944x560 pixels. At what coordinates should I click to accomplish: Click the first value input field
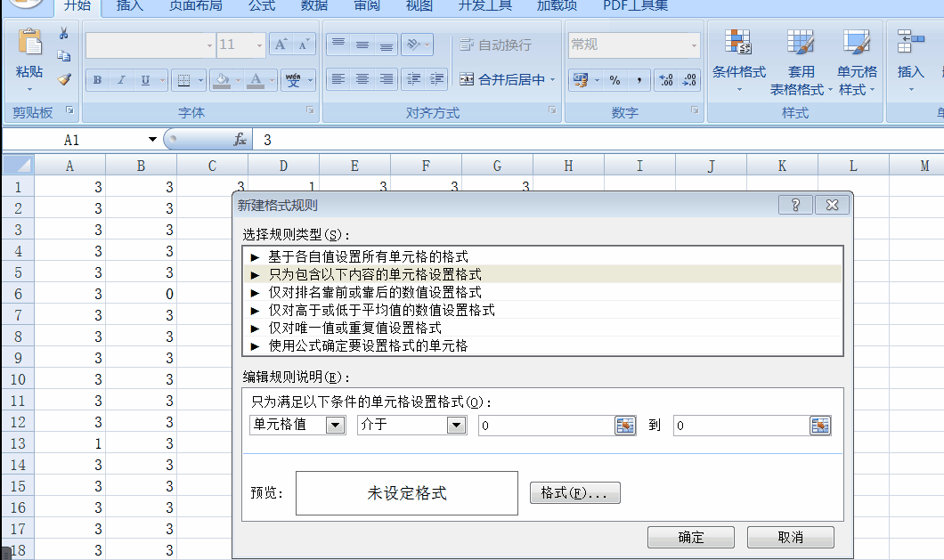point(546,426)
